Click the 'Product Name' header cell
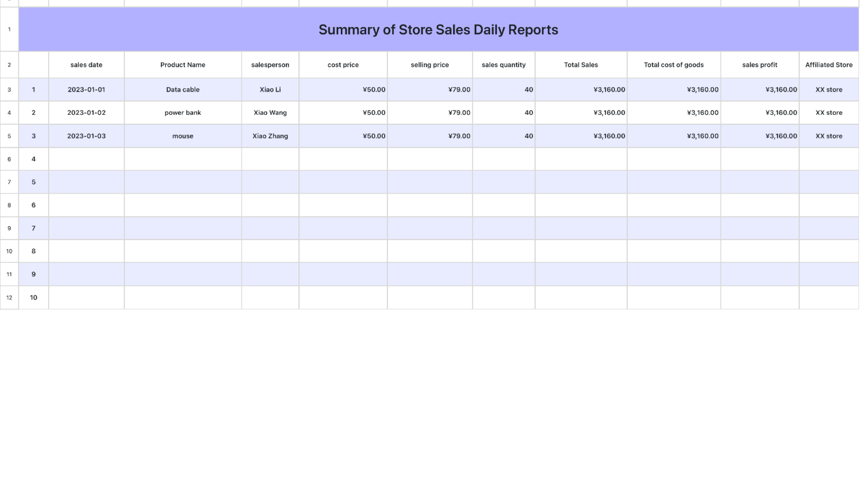 pyautogui.click(x=183, y=65)
